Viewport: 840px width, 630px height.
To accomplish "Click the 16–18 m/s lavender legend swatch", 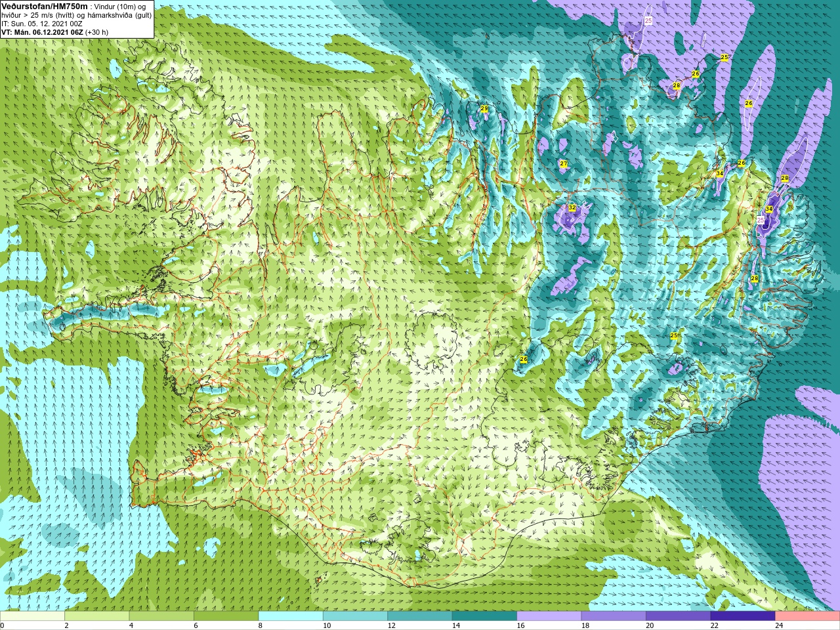I will tap(549, 616).
